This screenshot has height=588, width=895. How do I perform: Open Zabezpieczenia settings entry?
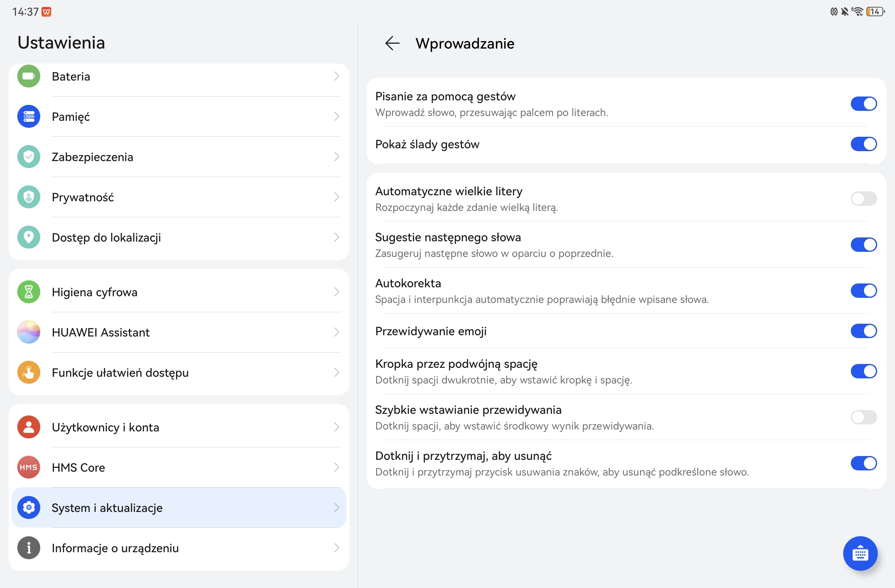pyautogui.click(x=179, y=157)
